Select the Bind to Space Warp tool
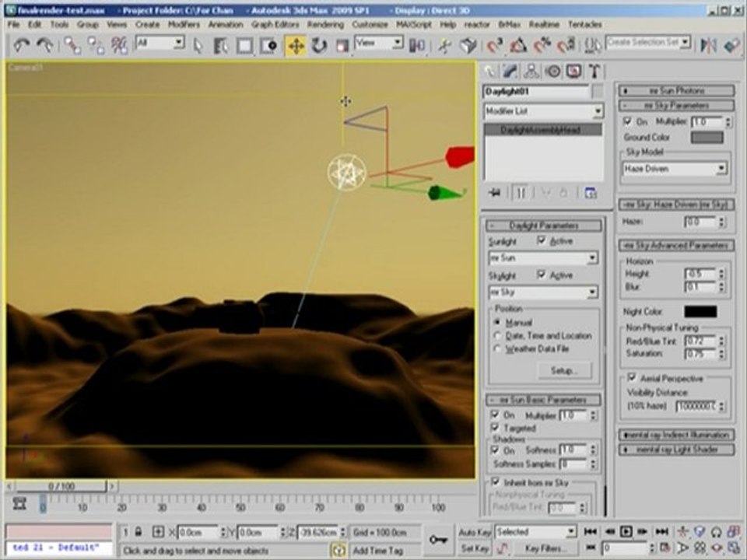Screen dimensions: 747x560 pyautogui.click(x=119, y=45)
